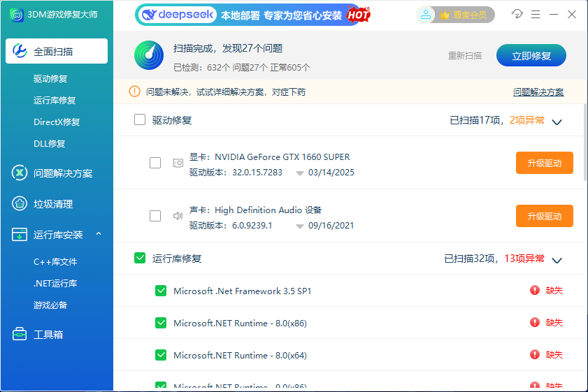588x392 pixels.
Task: Select the NVIDIA GeForce GTX 1660 checkbox
Action: (x=155, y=163)
